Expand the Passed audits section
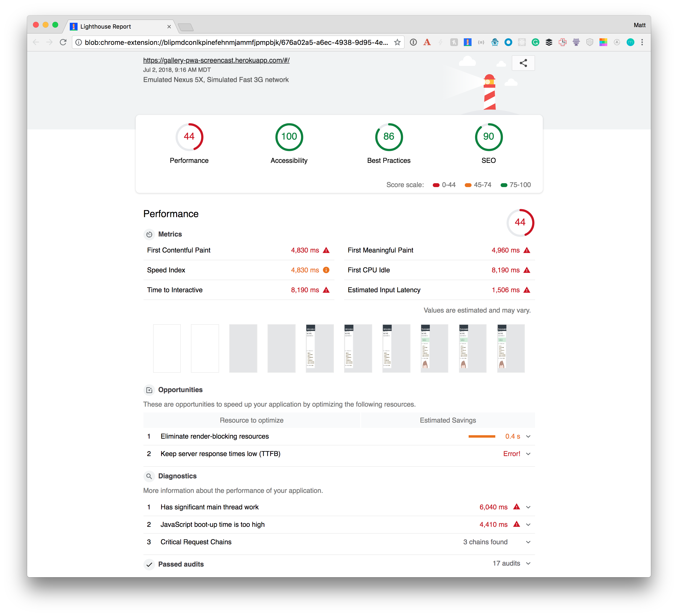This screenshot has width=678, height=616. [528, 564]
